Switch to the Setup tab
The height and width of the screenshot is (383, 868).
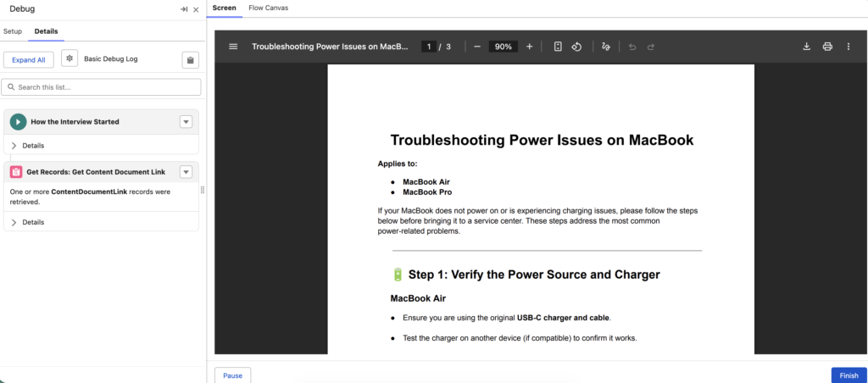pyautogui.click(x=13, y=31)
